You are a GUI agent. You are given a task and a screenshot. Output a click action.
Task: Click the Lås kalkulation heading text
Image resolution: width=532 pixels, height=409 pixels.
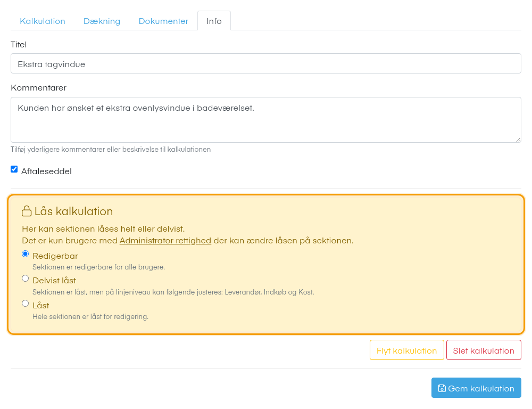coord(73,211)
